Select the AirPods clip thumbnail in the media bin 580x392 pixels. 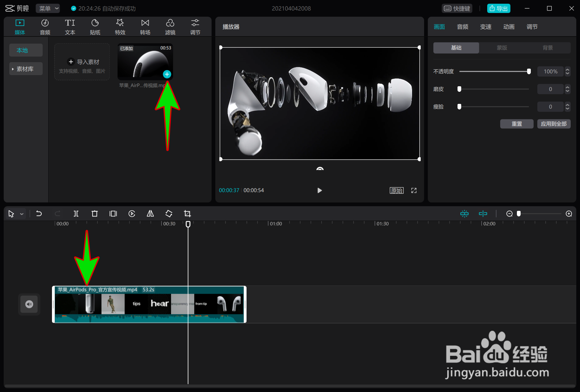coord(145,62)
